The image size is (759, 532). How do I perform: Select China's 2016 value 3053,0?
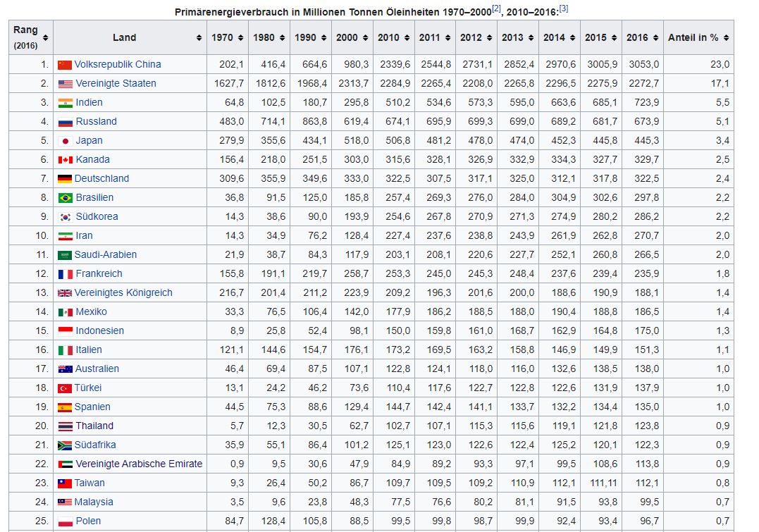644,64
